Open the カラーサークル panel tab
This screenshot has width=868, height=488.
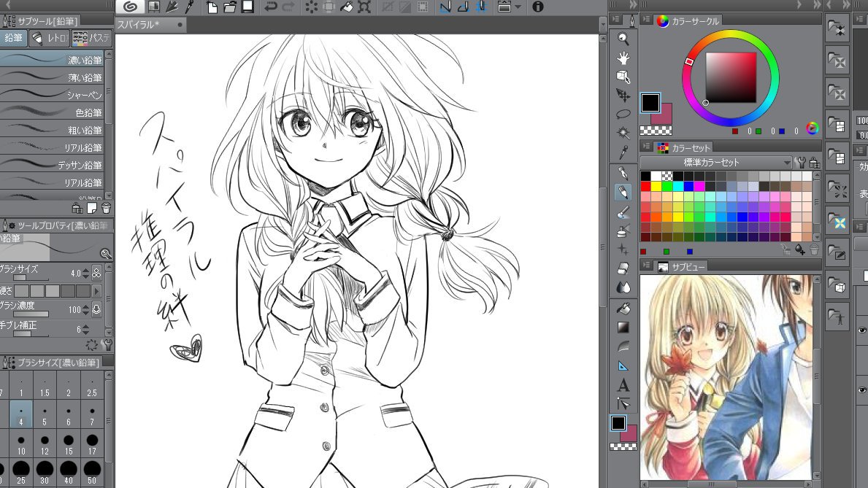[688, 20]
